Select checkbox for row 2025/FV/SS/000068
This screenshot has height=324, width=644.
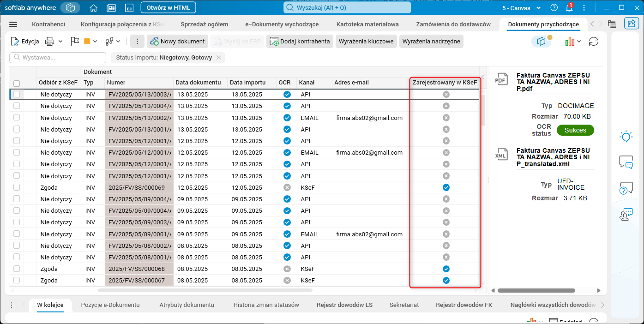[x=17, y=269]
